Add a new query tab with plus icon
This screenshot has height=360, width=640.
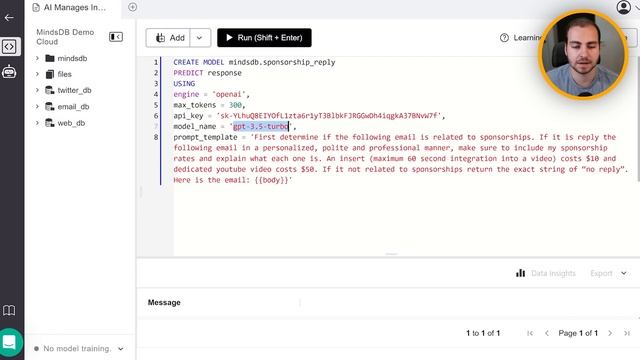[x=132, y=7]
